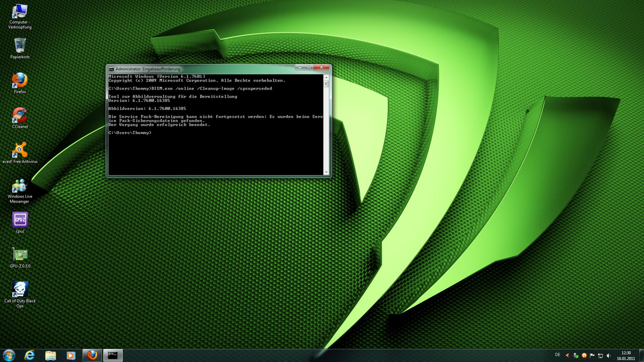This screenshot has width=644, height=362.
Task: Open the network connection tray icon
Action: coord(600,355)
